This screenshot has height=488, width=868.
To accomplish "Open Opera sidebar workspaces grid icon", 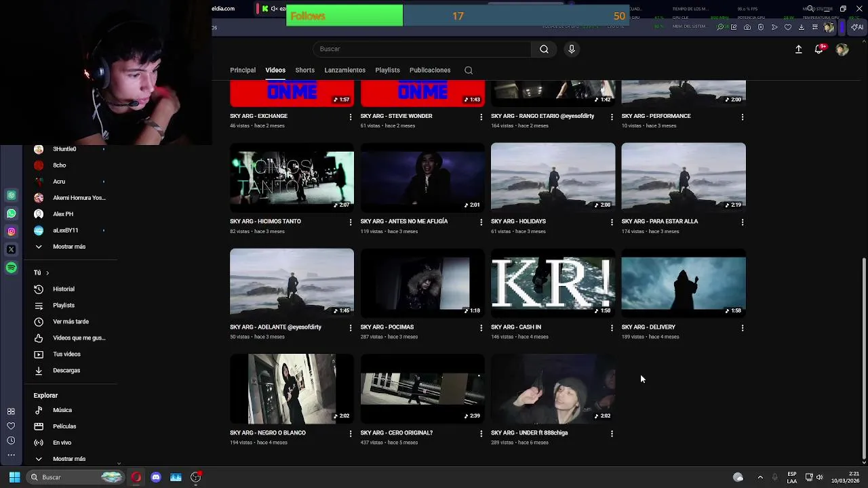I will (x=11, y=411).
